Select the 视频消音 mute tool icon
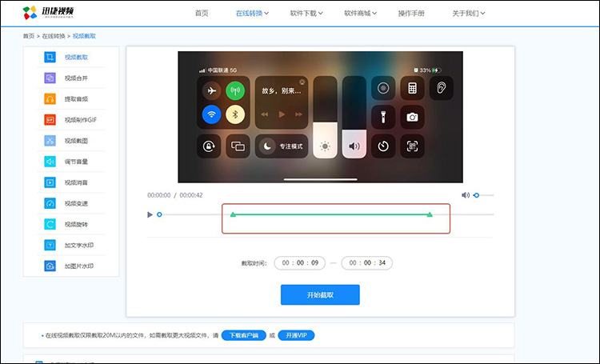 point(50,182)
